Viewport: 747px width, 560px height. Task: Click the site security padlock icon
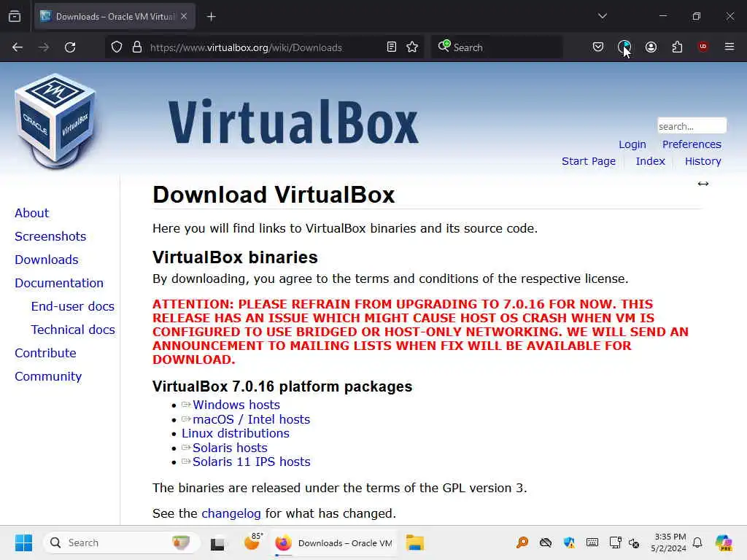point(137,47)
